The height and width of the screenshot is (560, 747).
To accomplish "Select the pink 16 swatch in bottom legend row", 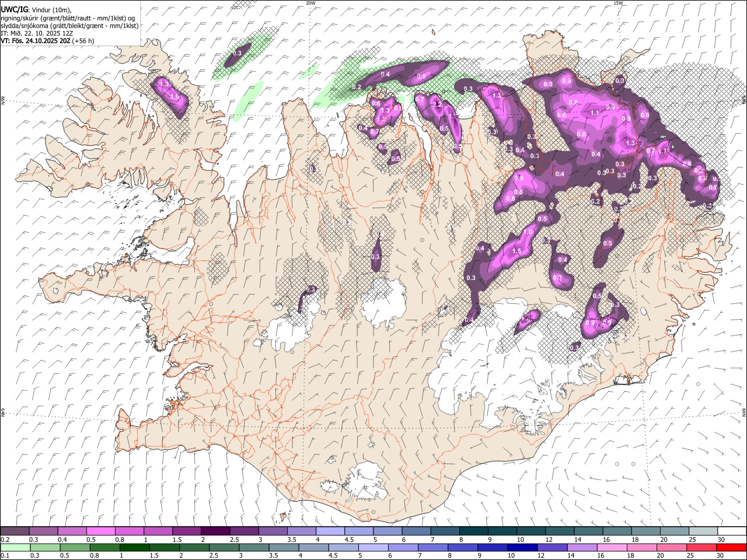I will click(x=613, y=548).
